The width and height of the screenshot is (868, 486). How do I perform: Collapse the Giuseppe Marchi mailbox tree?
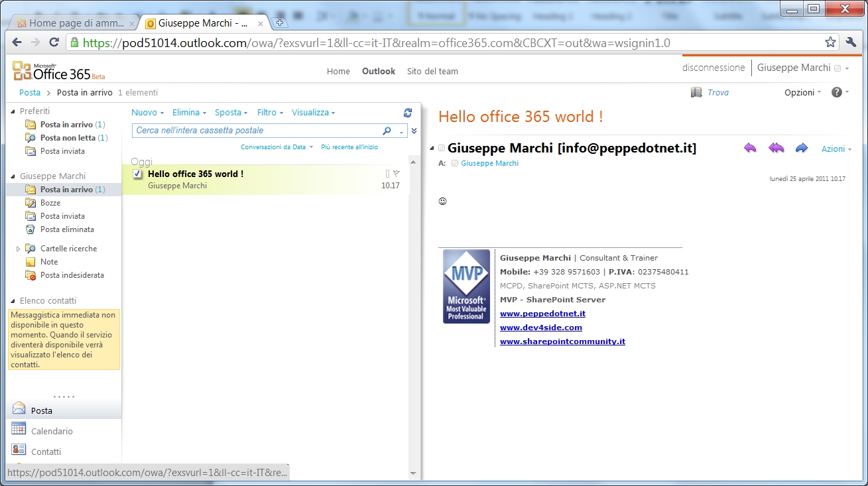(x=13, y=176)
